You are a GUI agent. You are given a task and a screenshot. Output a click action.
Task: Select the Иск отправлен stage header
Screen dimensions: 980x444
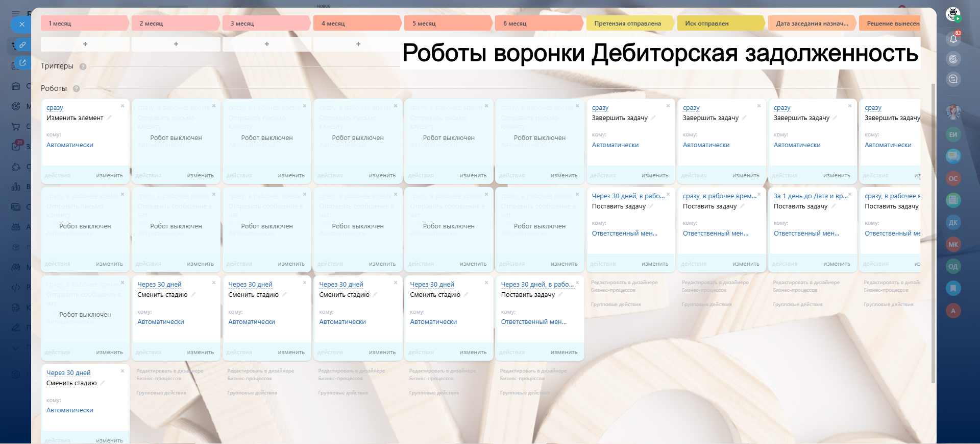(x=707, y=24)
